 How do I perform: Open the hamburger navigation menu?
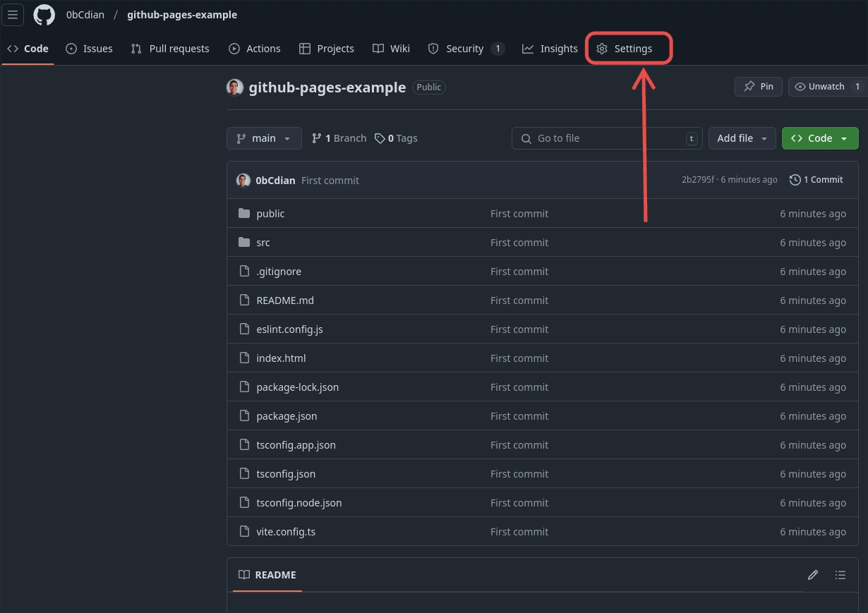(13, 15)
